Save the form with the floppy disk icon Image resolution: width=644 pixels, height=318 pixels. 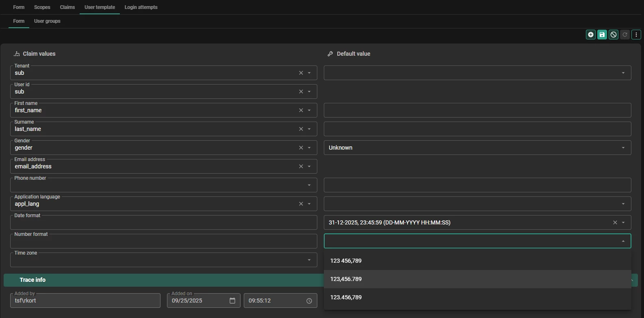602,35
